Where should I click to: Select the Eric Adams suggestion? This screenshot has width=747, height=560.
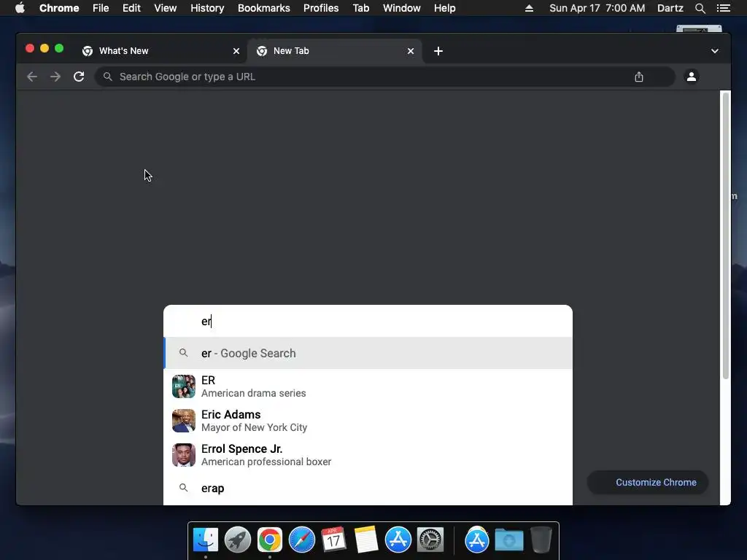[x=368, y=421]
